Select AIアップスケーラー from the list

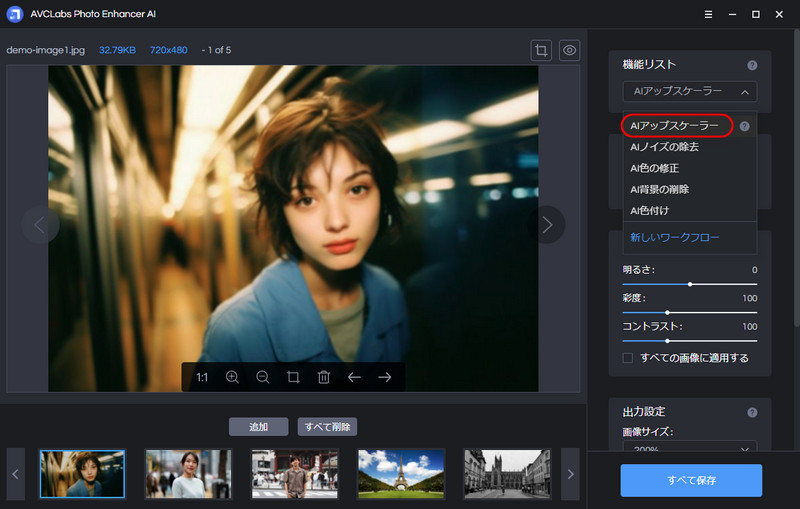tap(674, 125)
